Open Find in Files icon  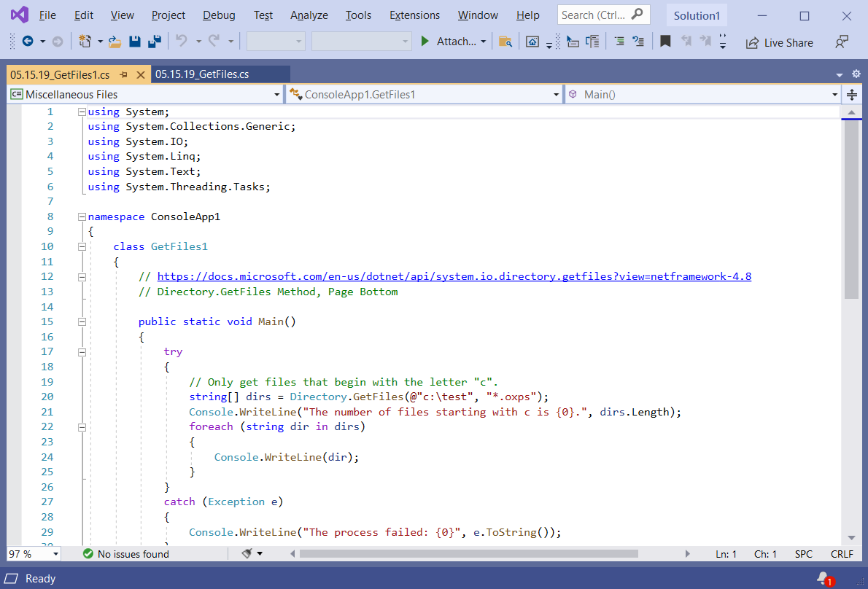pos(505,42)
